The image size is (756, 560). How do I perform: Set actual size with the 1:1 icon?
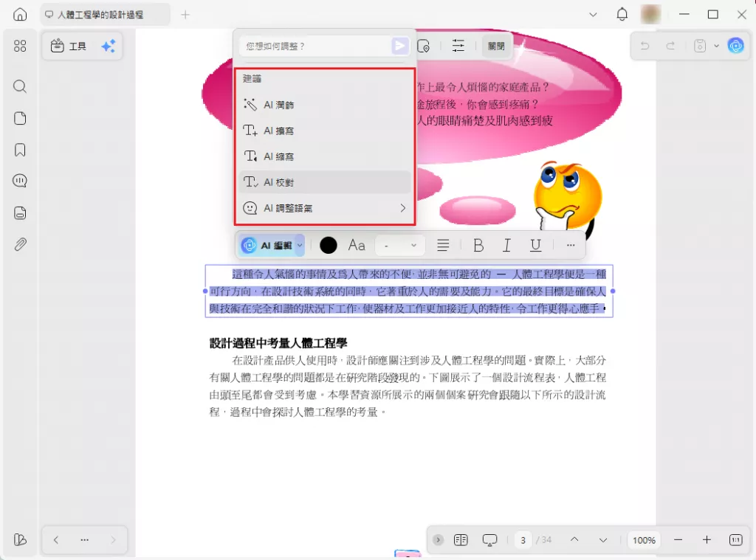tap(735, 539)
